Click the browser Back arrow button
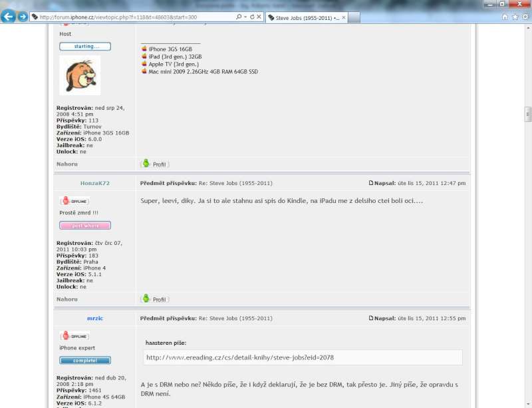Screen dimensions: 532x408 pos(9,17)
